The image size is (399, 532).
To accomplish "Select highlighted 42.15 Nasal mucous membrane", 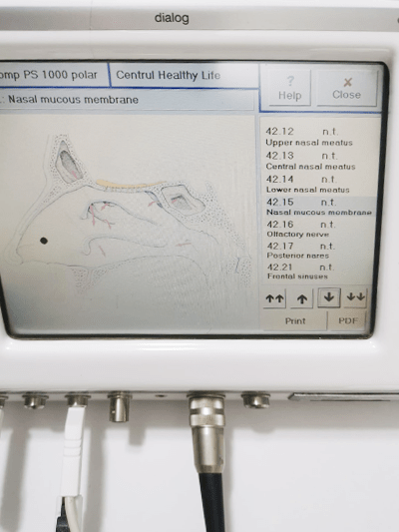I will coord(319,207).
